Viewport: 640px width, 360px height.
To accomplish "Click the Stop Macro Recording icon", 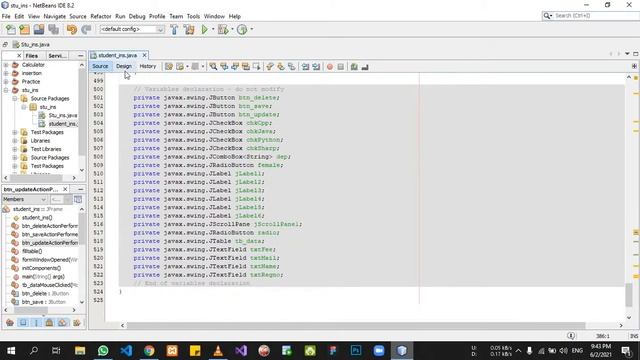I will tap(341, 67).
